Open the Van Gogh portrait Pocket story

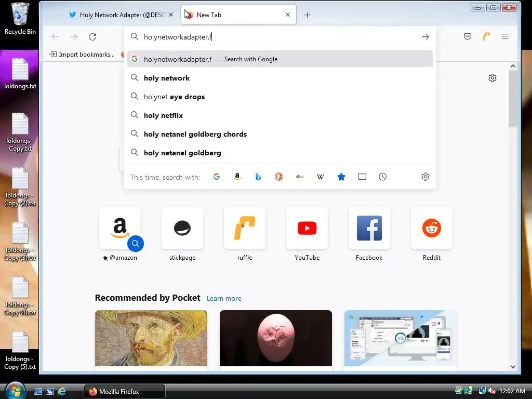151,338
